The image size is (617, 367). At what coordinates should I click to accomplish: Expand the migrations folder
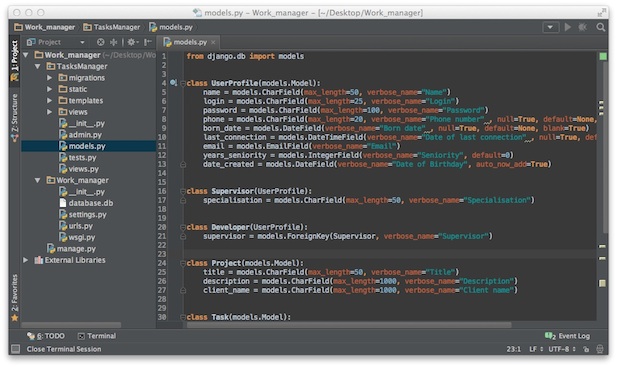click(50, 78)
